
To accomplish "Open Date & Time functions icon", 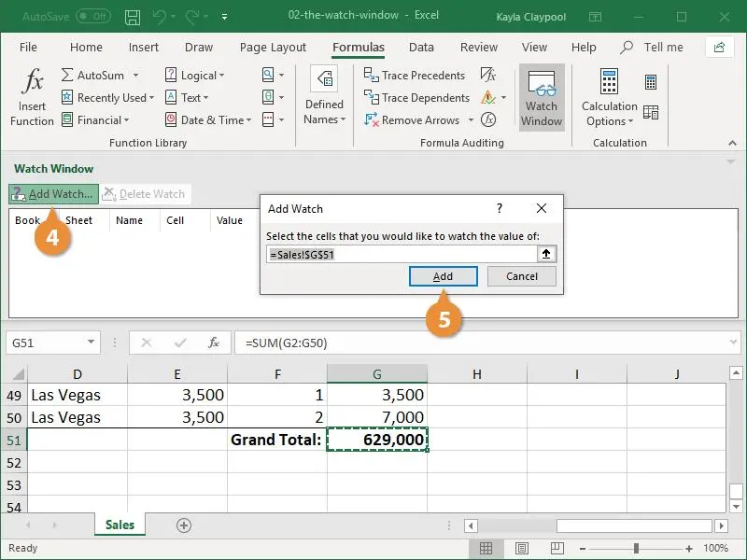I will (x=171, y=119).
